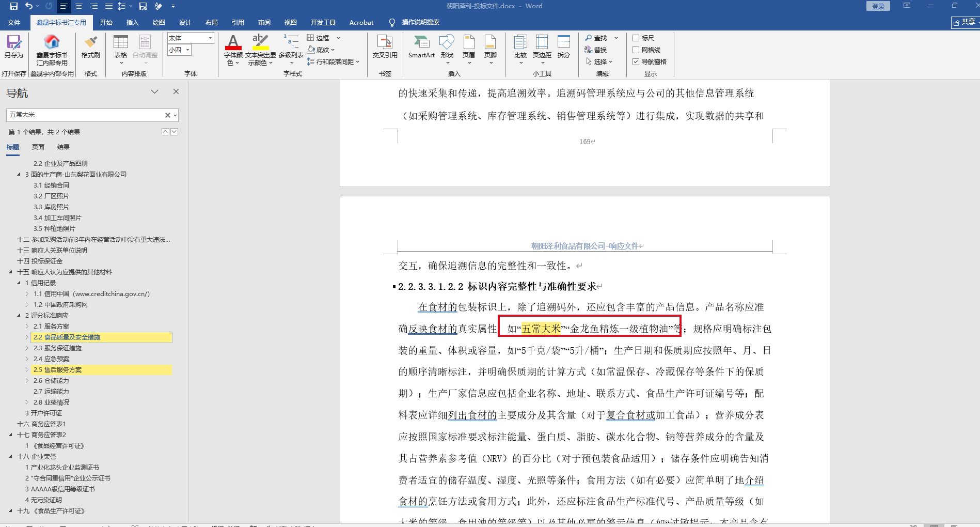Viewport: 980px width, 527px height.
Task: Select the Format Painter (格式刷) tool
Action: coord(90,45)
